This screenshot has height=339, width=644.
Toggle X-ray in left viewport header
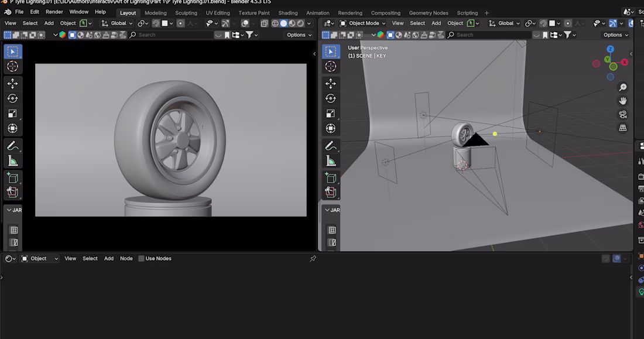click(264, 23)
